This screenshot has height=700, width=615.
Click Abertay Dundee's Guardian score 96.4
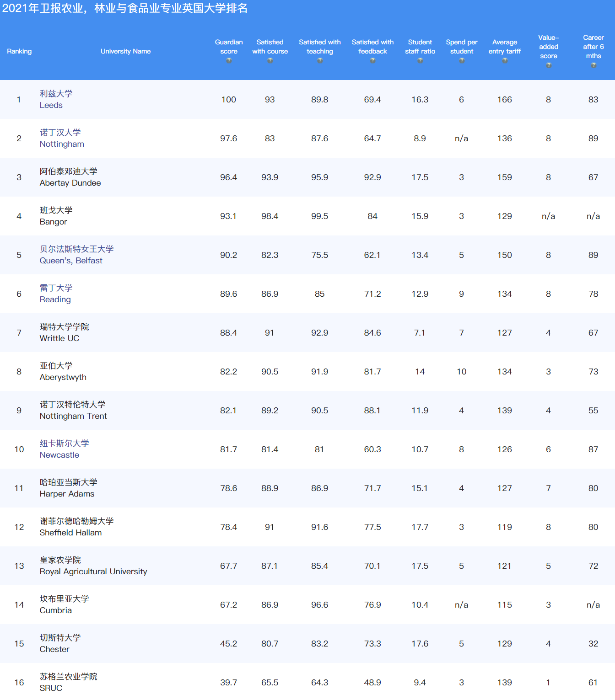pos(229,177)
